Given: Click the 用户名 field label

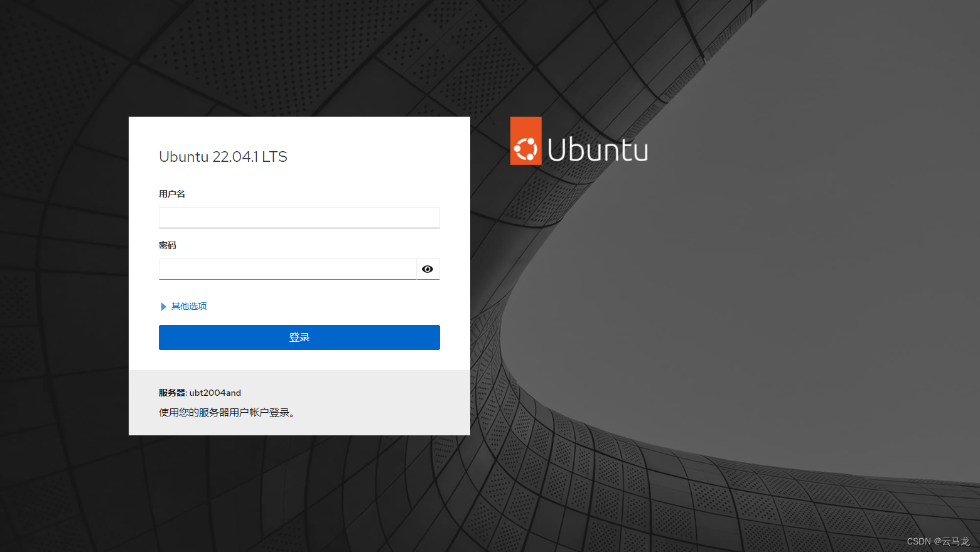Looking at the screenshot, I should tap(172, 193).
